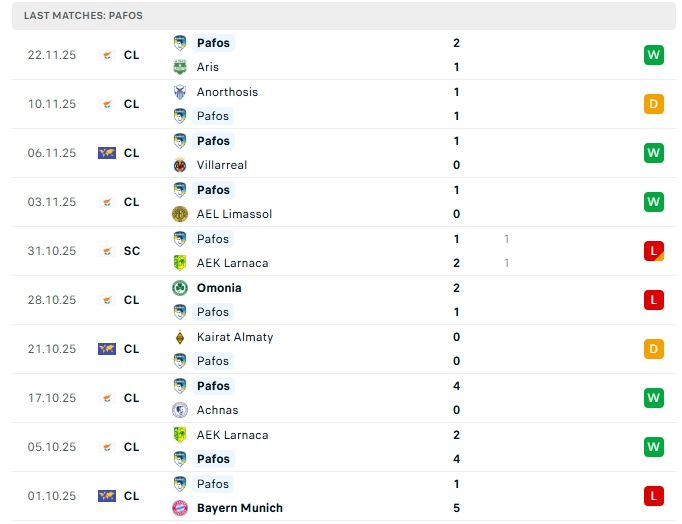Click the orange D badge for 10.11.25
The height and width of the screenshot is (524, 682).
click(654, 104)
